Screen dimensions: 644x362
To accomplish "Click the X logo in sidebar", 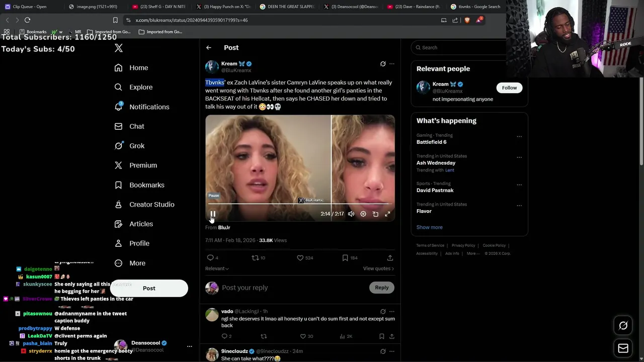I will click(118, 48).
